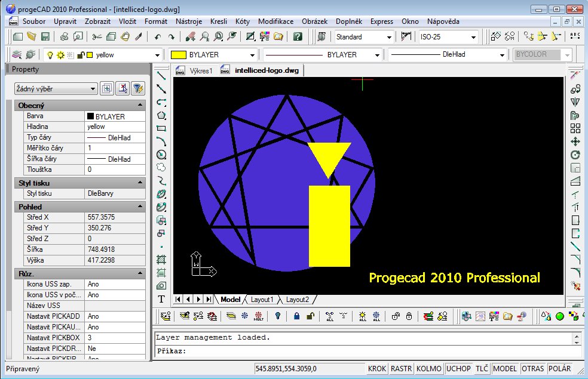
Task: Select the Rectangle draw tool
Action: pos(161,128)
